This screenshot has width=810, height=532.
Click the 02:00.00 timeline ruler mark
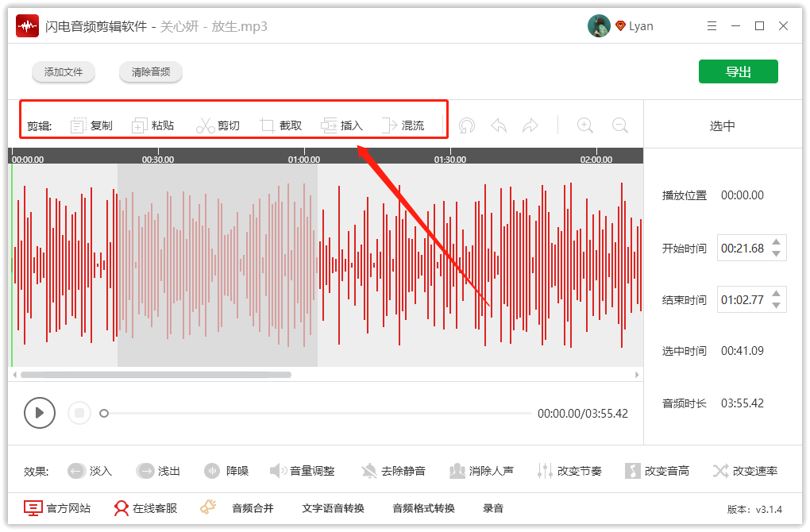596,160
